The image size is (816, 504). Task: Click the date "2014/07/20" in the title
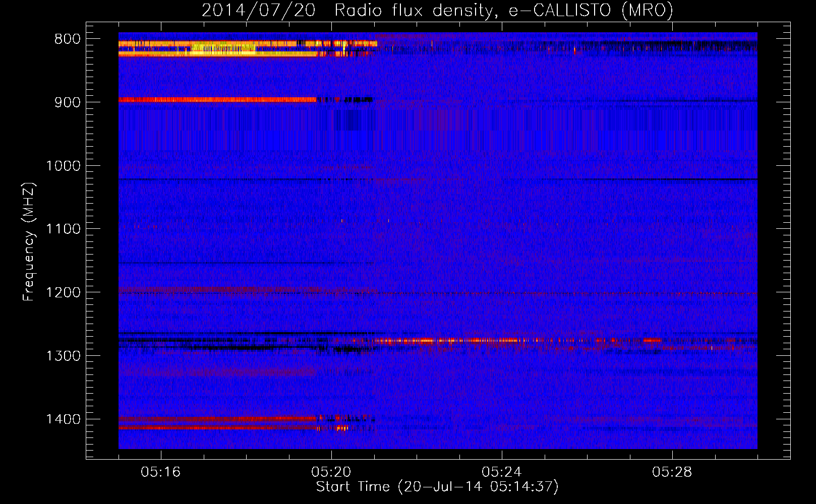258,10
